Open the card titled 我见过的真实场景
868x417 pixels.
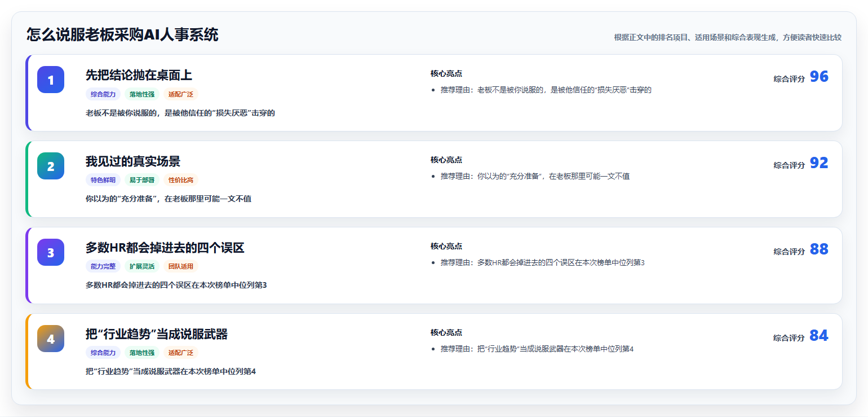point(434,179)
